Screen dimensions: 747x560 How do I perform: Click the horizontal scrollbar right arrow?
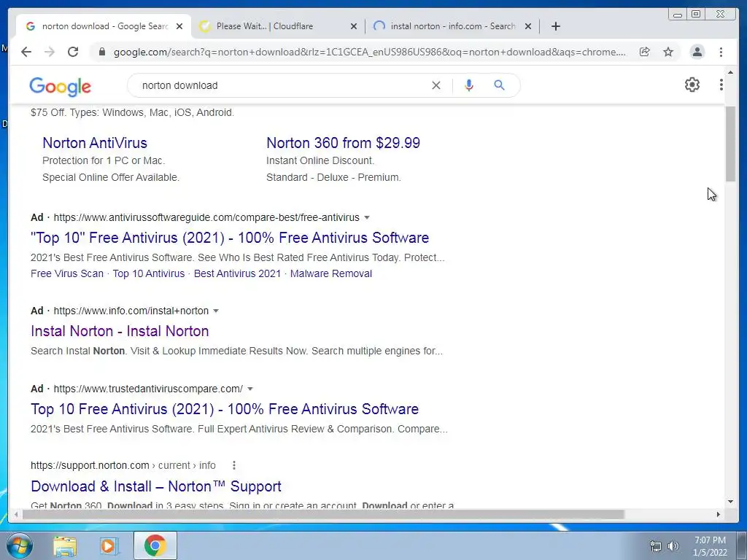point(719,514)
